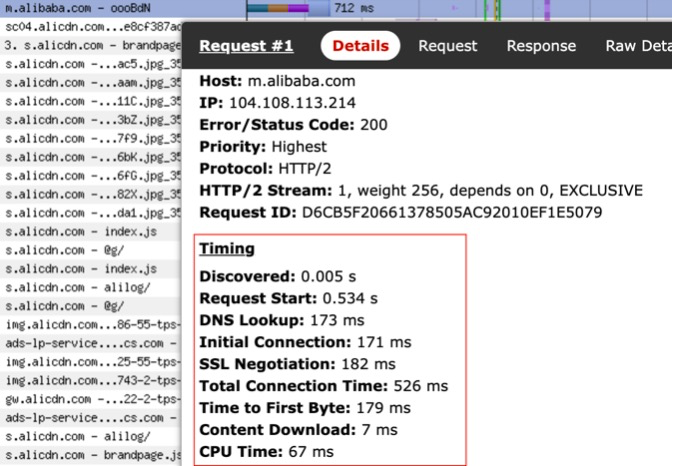The height and width of the screenshot is (466, 678).
Task: Click the teal DNS segment of first waterfall bar
Action: tap(258, 8)
